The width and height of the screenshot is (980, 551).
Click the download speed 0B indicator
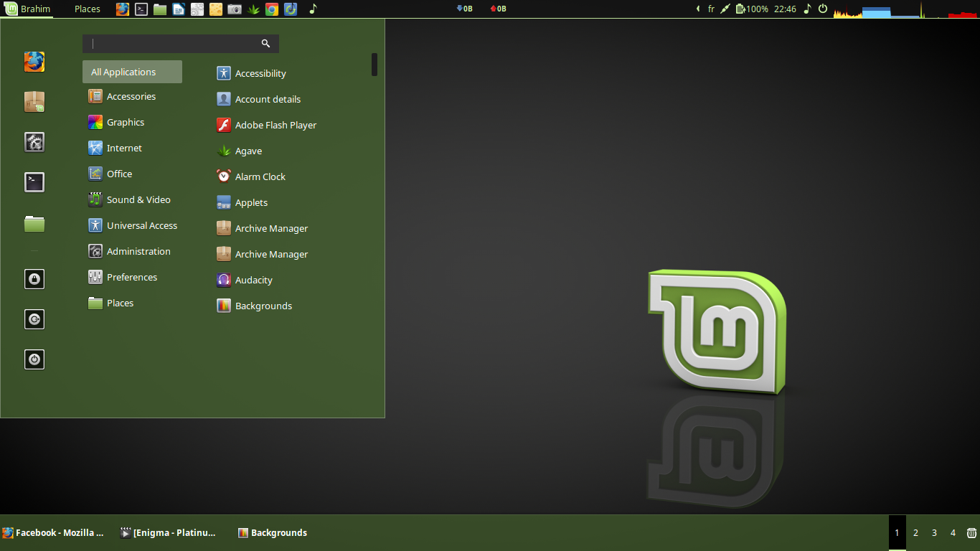click(464, 9)
